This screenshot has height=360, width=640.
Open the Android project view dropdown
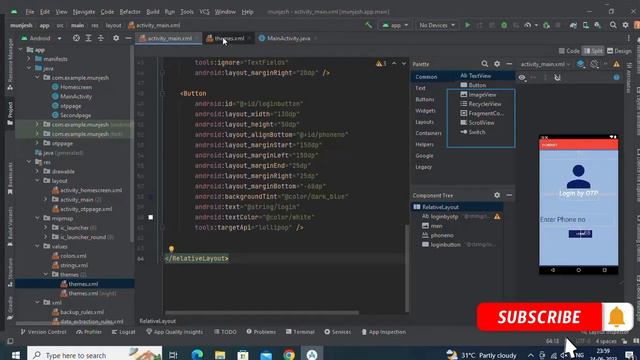(x=41, y=38)
